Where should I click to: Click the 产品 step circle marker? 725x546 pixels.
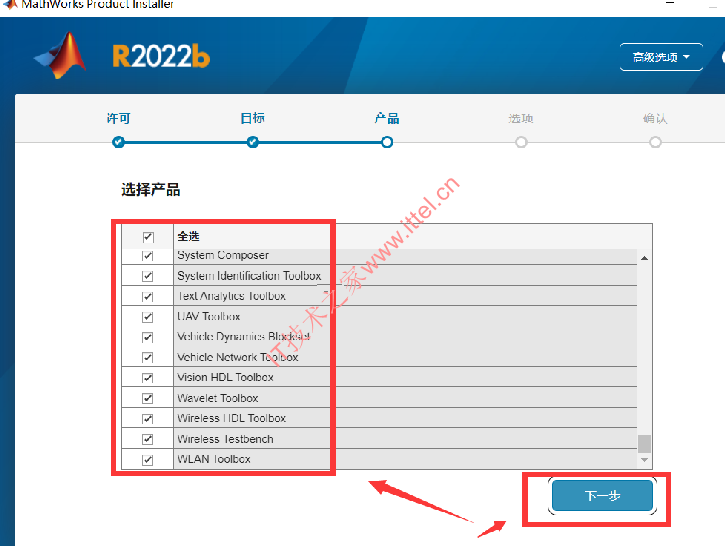coord(387,142)
